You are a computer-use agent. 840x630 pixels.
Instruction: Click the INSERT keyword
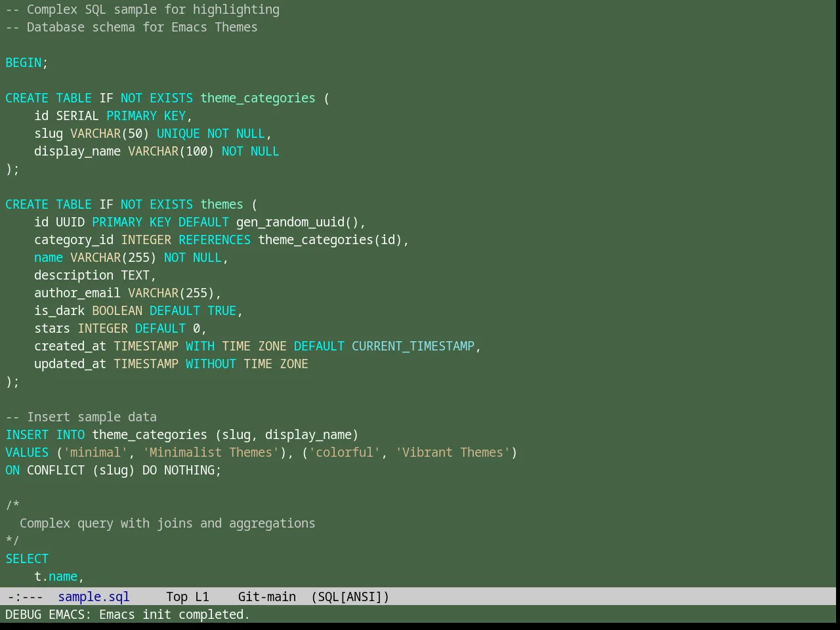27,434
